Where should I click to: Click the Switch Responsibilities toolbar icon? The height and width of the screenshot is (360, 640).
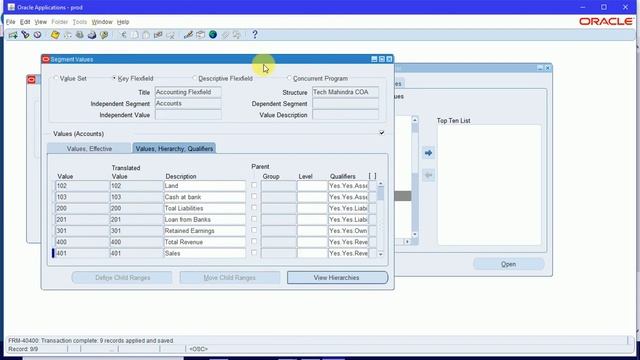(80, 35)
